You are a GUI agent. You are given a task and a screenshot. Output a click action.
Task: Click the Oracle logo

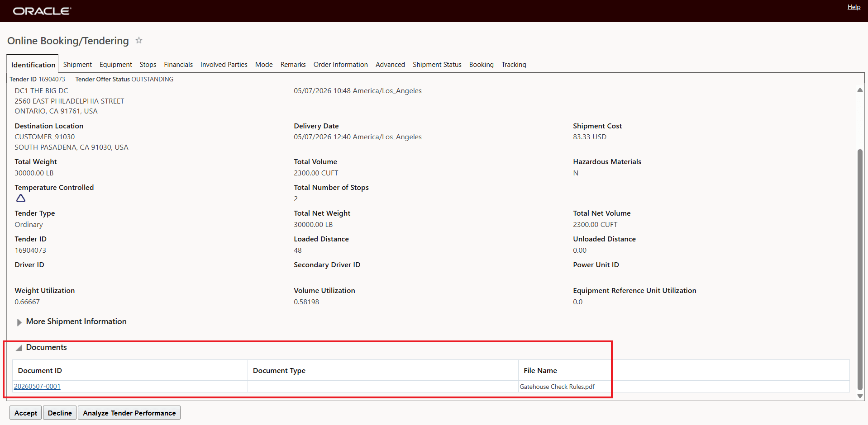pos(42,11)
